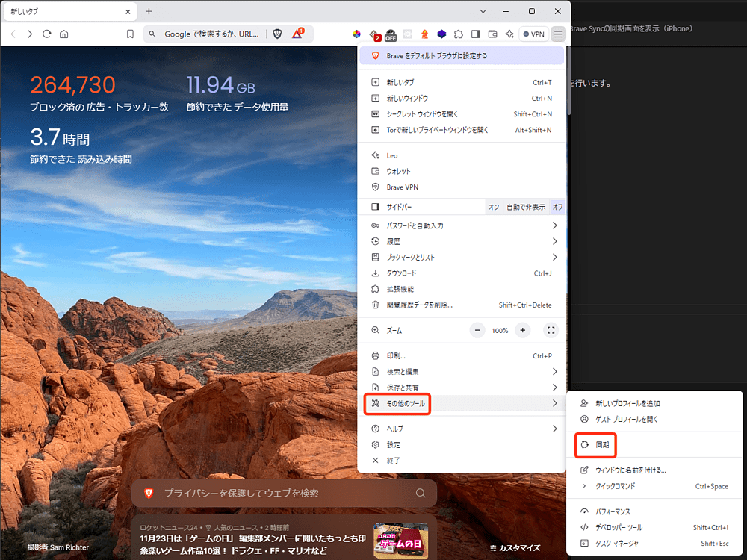Set sidebar to オフ
This screenshot has width=747, height=560.
point(557,207)
